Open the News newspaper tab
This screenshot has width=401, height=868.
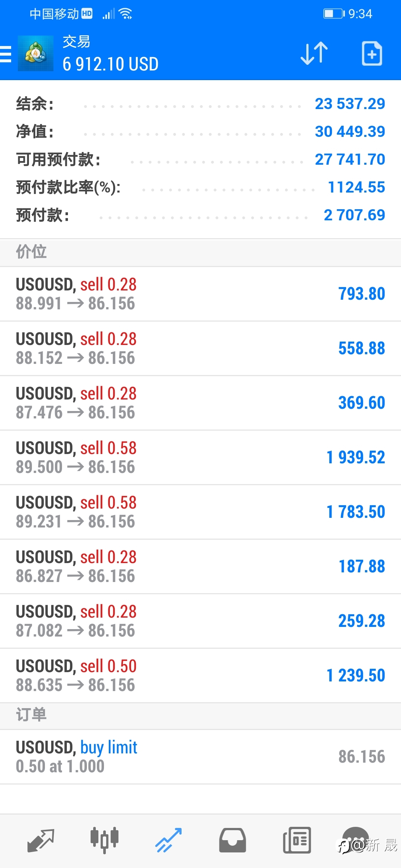(297, 840)
